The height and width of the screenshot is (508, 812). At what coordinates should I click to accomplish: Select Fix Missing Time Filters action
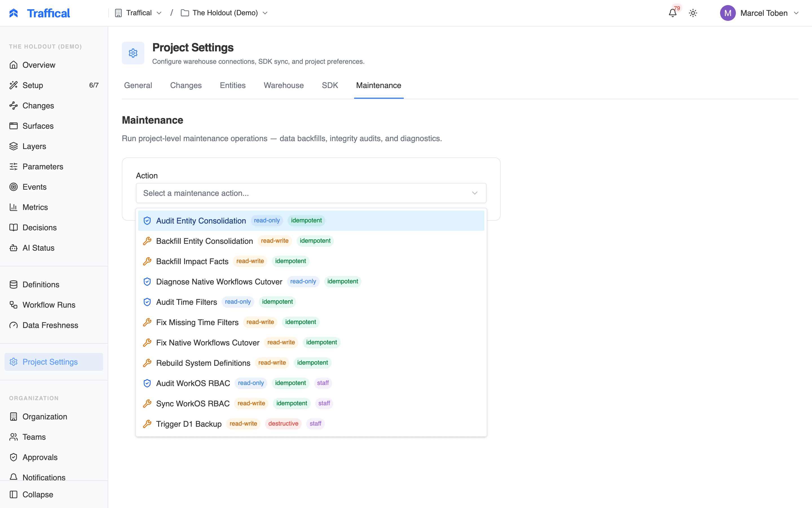pos(311,322)
